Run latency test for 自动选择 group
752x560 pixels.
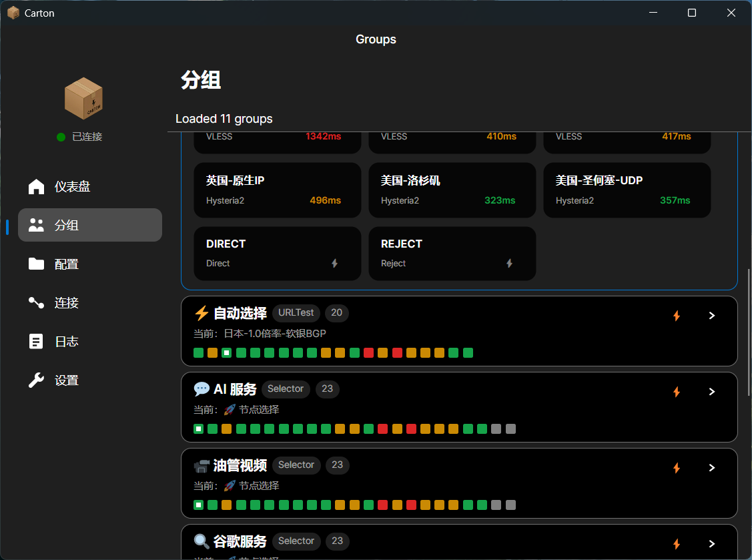[x=677, y=316]
